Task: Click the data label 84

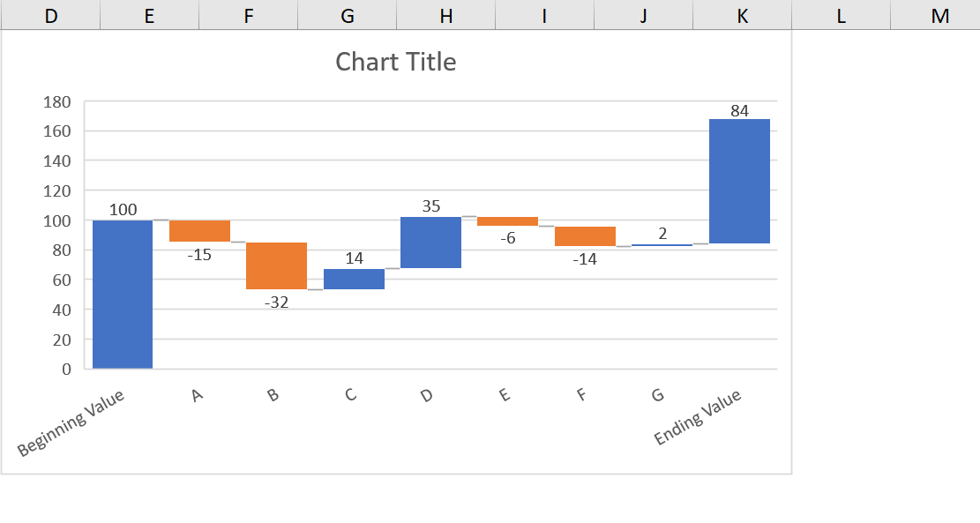Action: click(x=739, y=111)
